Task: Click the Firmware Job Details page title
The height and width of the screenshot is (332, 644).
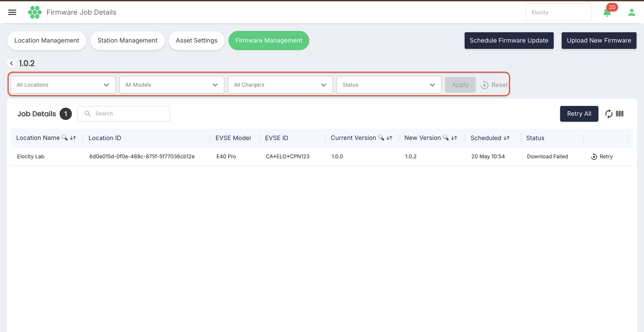Action: pyautogui.click(x=81, y=12)
